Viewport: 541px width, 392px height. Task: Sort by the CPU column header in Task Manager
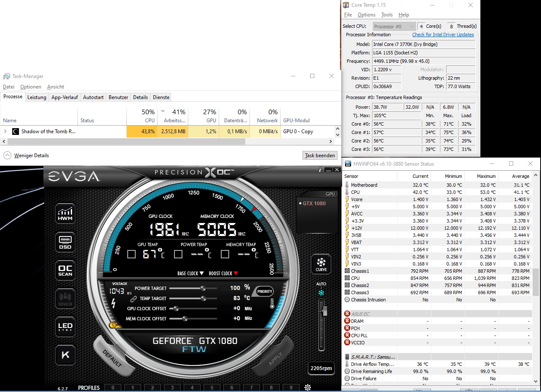point(142,116)
